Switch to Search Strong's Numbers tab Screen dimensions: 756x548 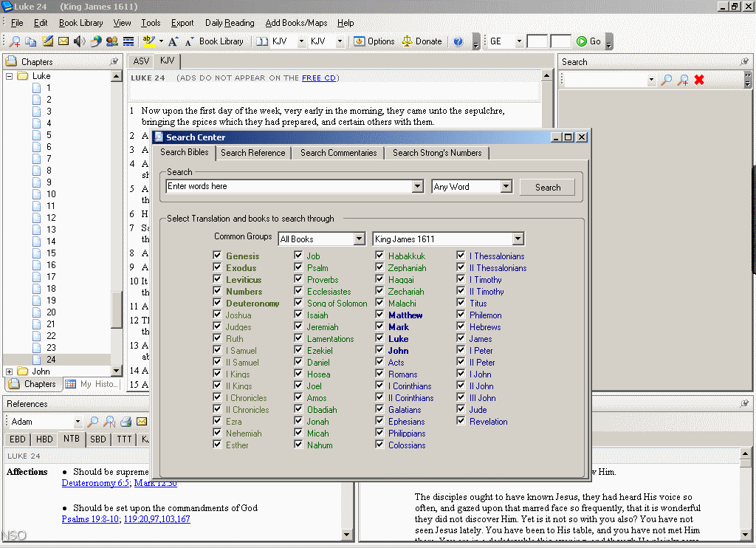(437, 153)
